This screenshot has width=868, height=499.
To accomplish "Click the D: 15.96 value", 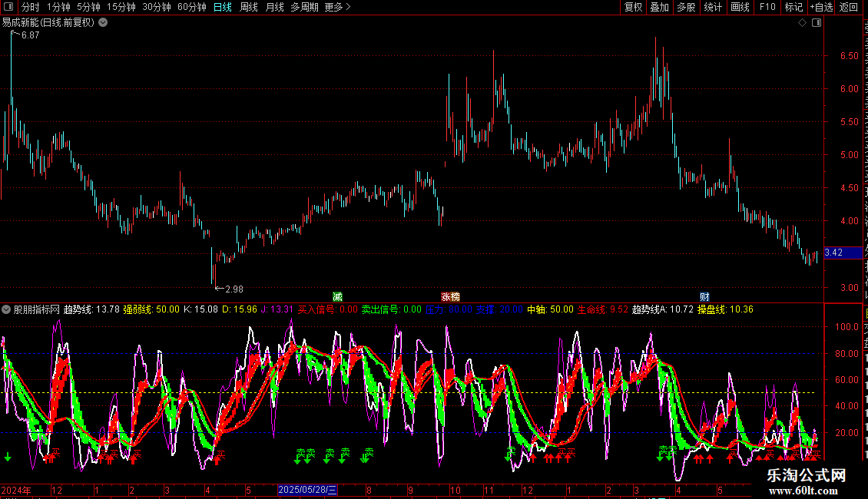I will [x=240, y=310].
